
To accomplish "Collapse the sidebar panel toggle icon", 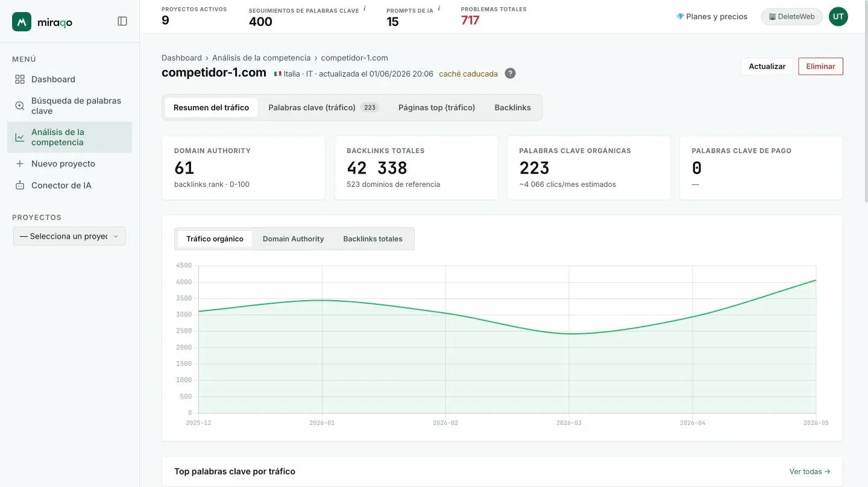I will click(x=122, y=21).
